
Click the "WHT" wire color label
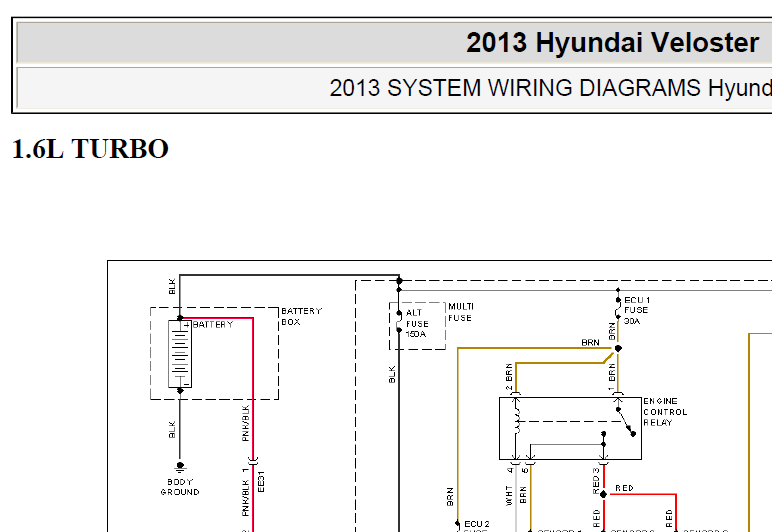pyautogui.click(x=509, y=496)
